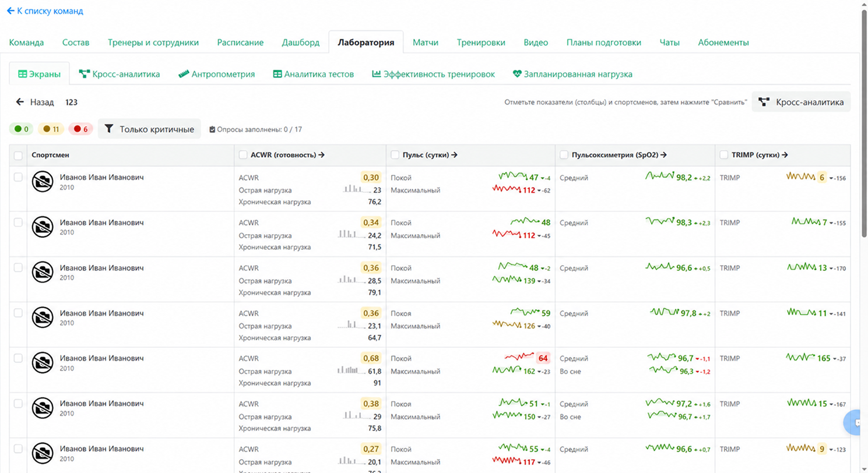Switch to the Планы подготовки tab

(x=604, y=43)
